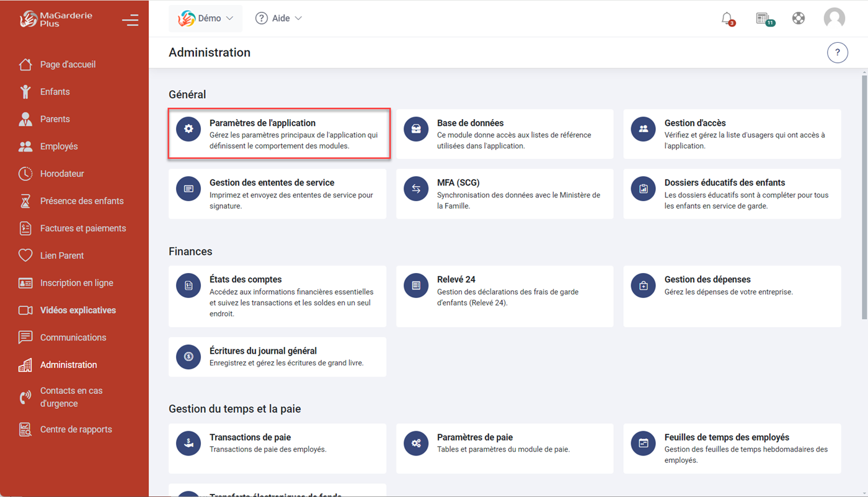Go to Page d'accueil in sidebar
This screenshot has width=868, height=497.
click(x=68, y=65)
